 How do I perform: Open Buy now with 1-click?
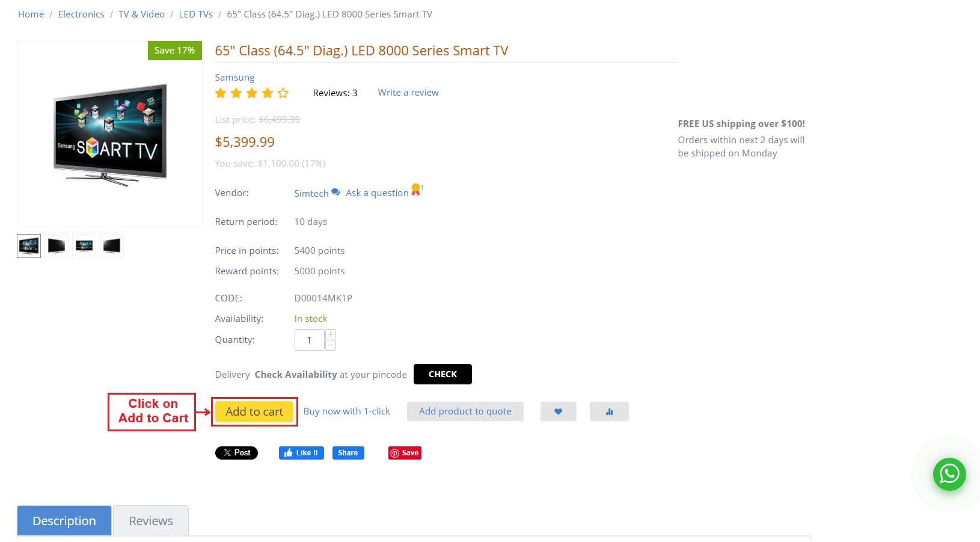coord(347,411)
